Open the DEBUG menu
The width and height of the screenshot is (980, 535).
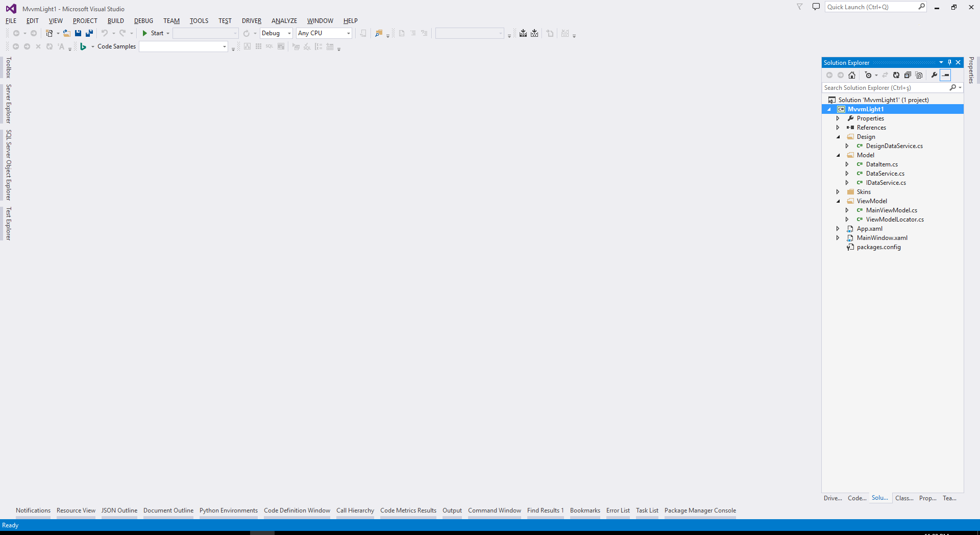[143, 21]
